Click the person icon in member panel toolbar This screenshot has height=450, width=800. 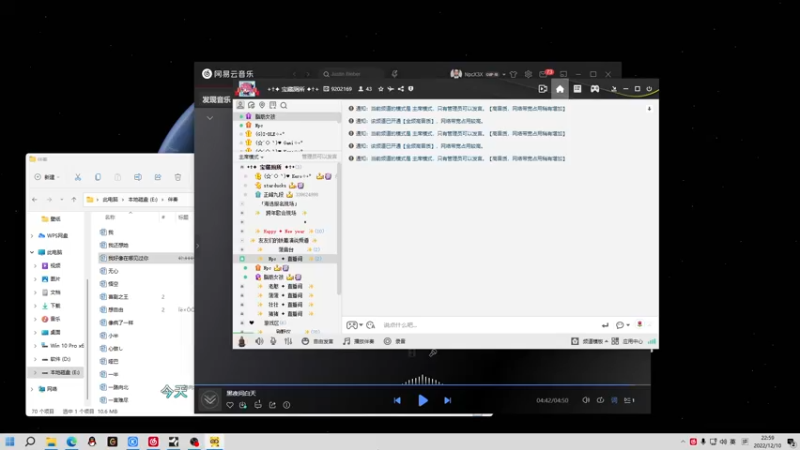pyautogui.click(x=240, y=105)
